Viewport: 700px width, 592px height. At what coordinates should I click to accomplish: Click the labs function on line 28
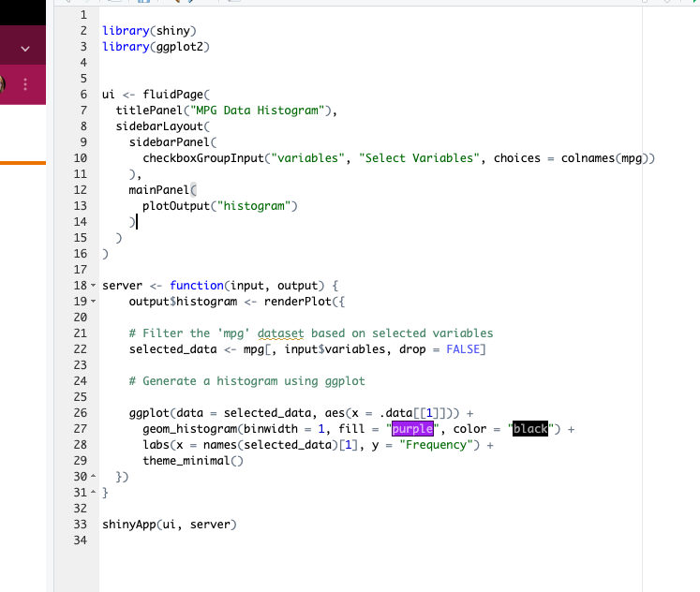(156, 445)
